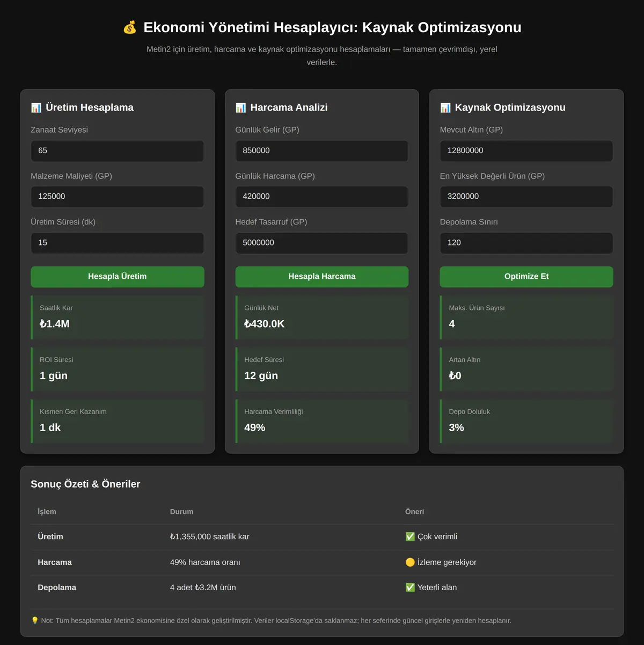Click the ROI Süresi value 1 gün
This screenshot has height=645, width=644.
tap(54, 375)
